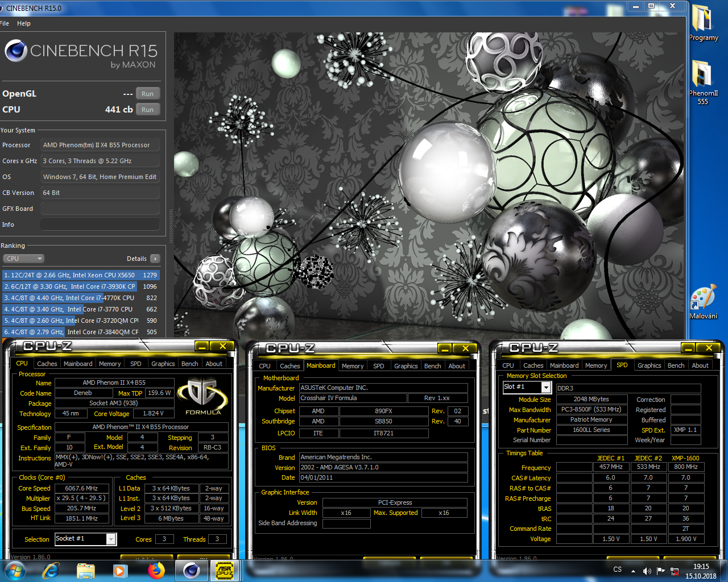This screenshot has height=582, width=728.
Task: Open CPU tab in middle CPU-Z window
Action: click(264, 366)
